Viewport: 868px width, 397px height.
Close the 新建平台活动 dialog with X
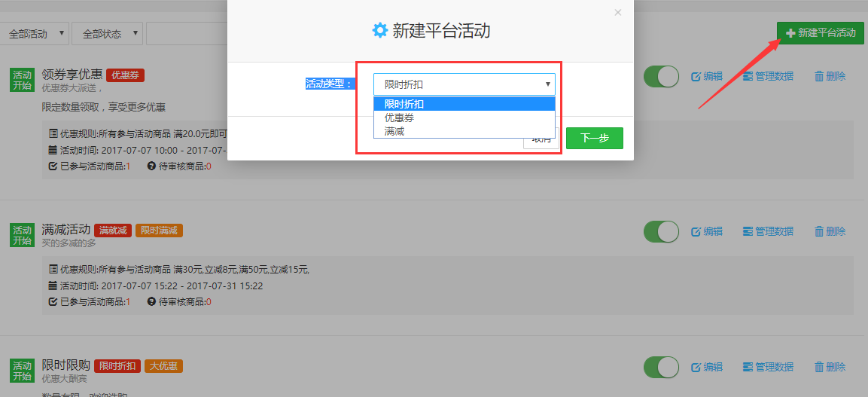(x=618, y=13)
